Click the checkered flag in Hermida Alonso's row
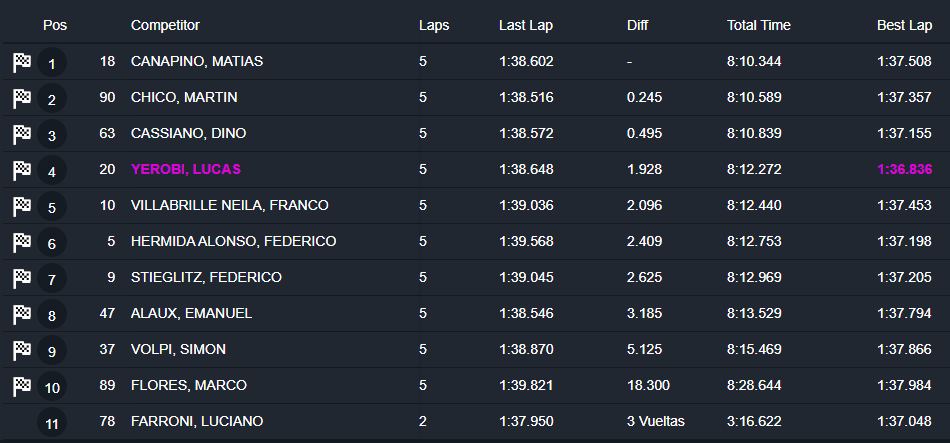Screen dimensions: 950x443 pos(22,242)
